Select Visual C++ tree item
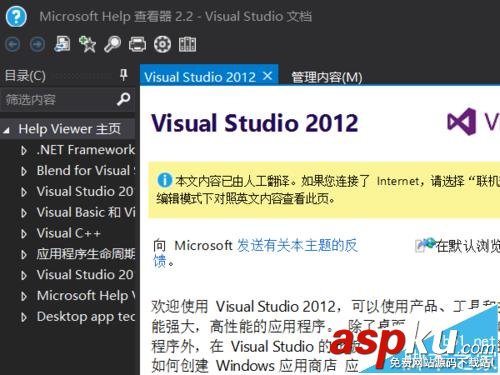This screenshot has width=500, height=375. coord(69,233)
